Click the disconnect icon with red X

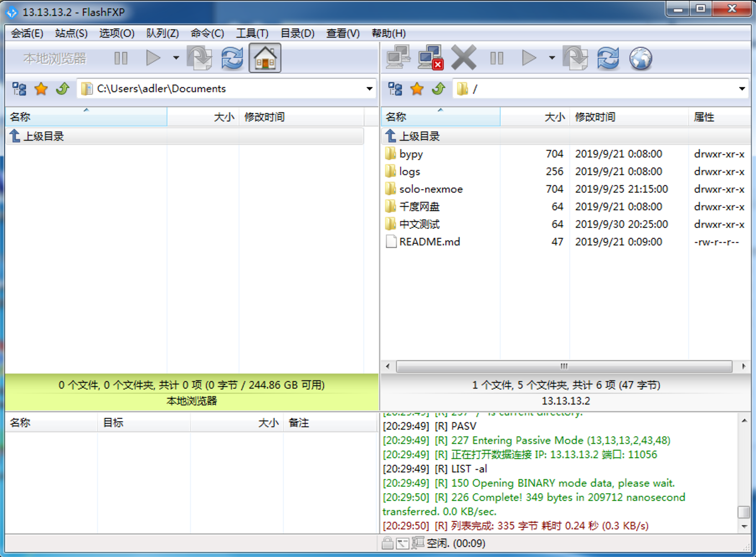pos(431,57)
